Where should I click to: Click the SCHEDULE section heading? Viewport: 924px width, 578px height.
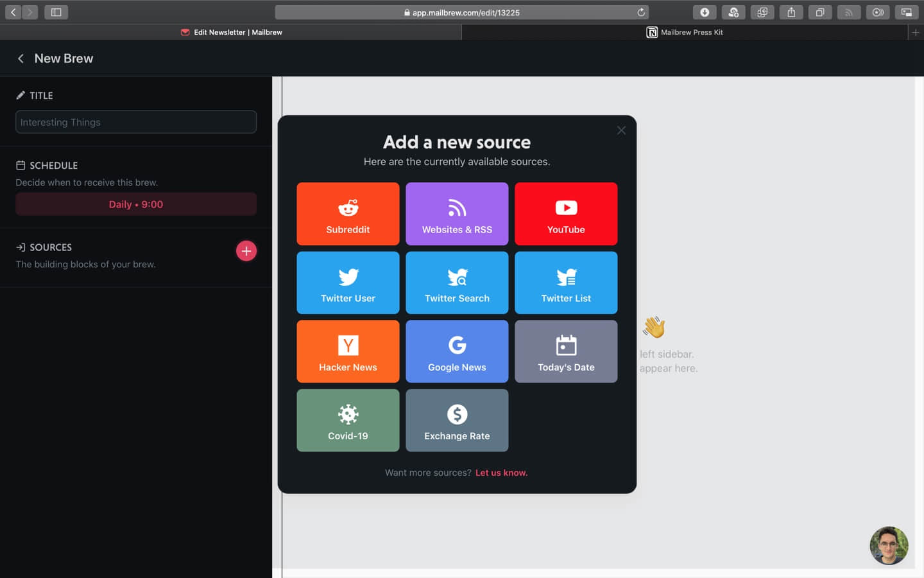click(x=53, y=166)
